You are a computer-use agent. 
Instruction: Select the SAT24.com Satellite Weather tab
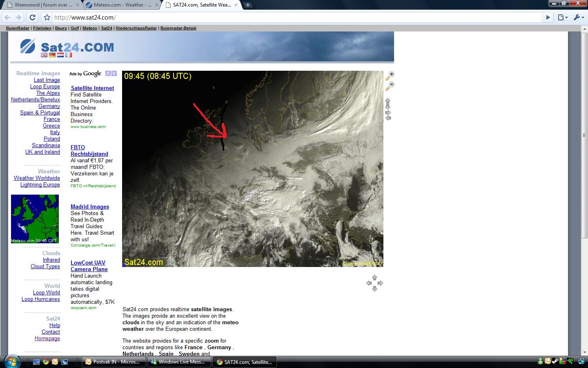pyautogui.click(x=201, y=5)
